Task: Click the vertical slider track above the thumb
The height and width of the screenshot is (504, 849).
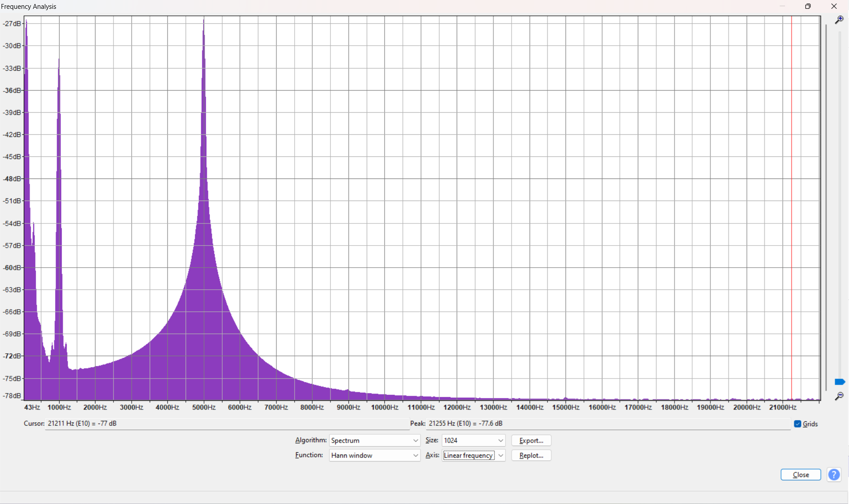Action: (840, 199)
